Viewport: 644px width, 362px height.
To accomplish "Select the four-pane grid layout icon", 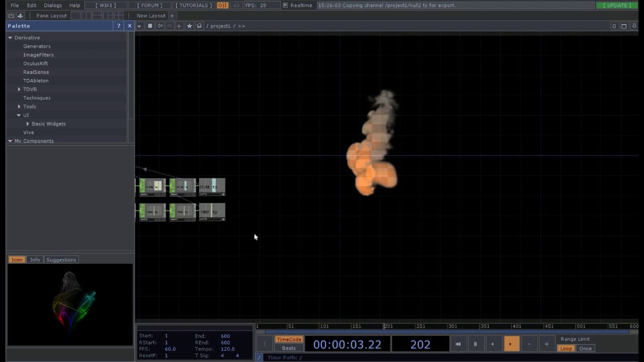I will [x=118, y=16].
